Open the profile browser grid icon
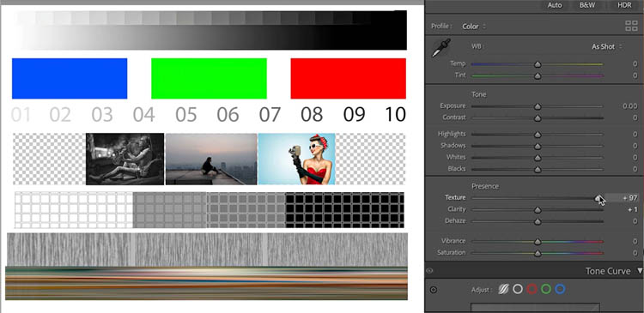The height and width of the screenshot is (313, 644). pos(631,27)
